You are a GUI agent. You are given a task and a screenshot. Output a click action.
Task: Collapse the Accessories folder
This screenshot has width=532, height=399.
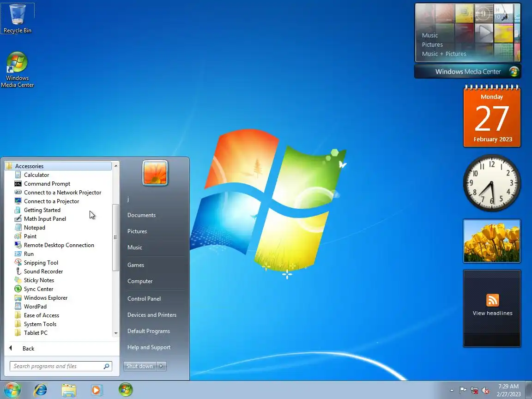(58, 166)
